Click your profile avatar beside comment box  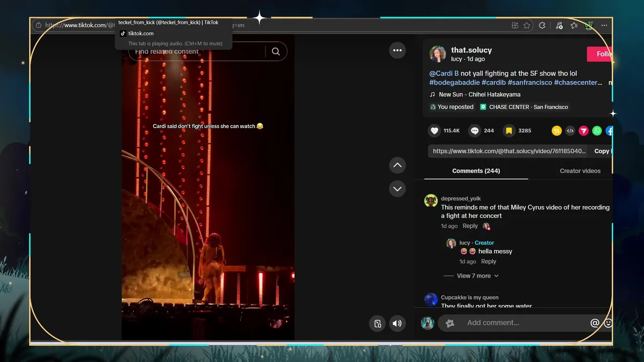pyautogui.click(x=428, y=323)
